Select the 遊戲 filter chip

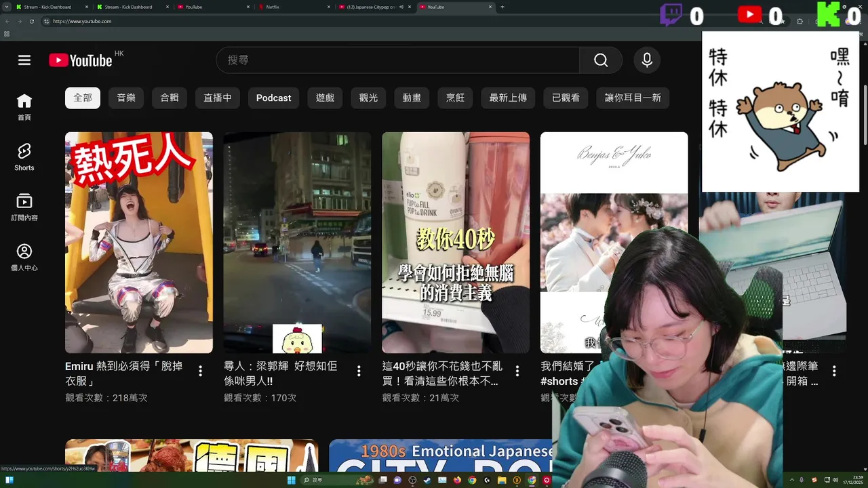pos(325,98)
